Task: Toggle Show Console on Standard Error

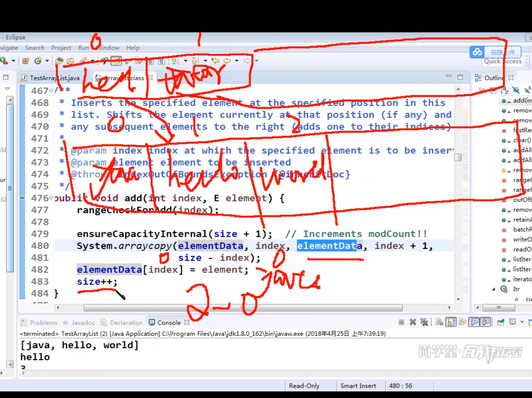Action: (x=485, y=322)
